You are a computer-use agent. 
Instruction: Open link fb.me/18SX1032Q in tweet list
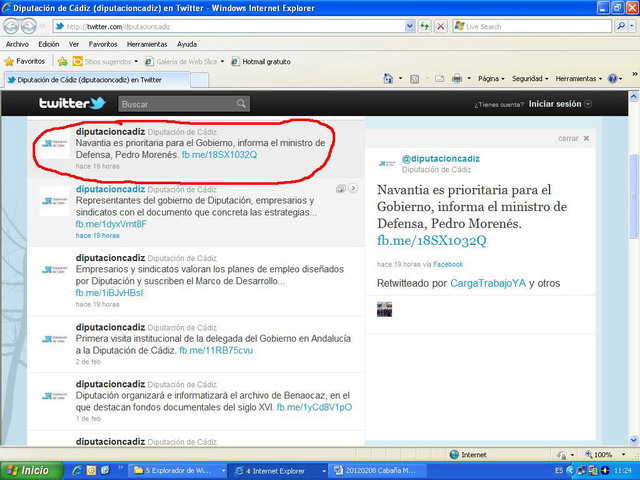(x=220, y=155)
